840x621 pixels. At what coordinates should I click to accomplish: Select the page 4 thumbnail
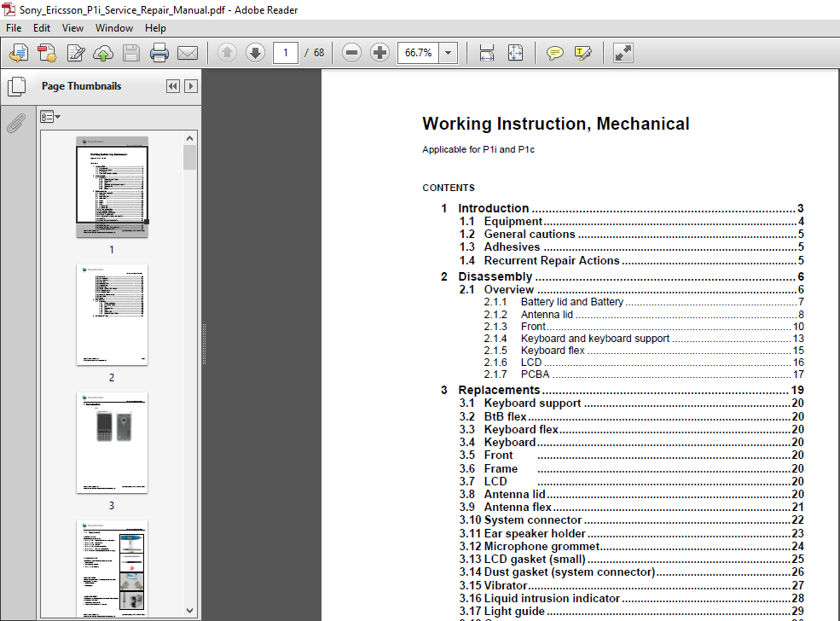[x=112, y=569]
